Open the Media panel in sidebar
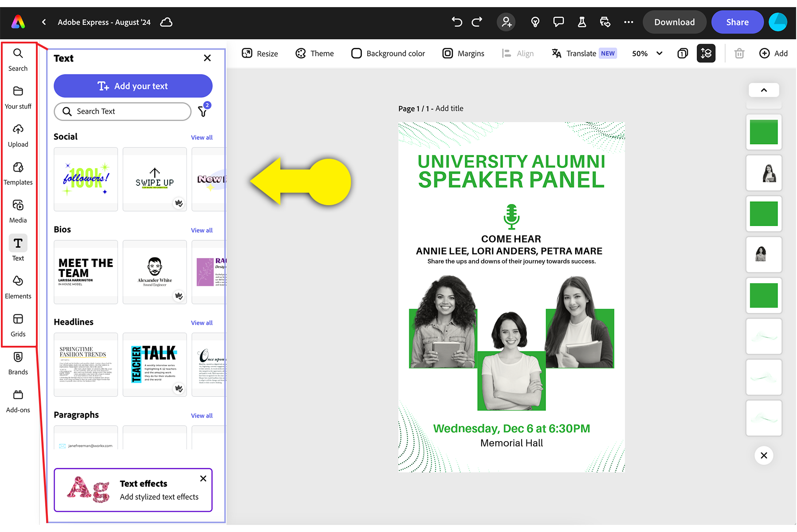Image resolution: width=797 pixels, height=532 pixels. [x=18, y=211]
